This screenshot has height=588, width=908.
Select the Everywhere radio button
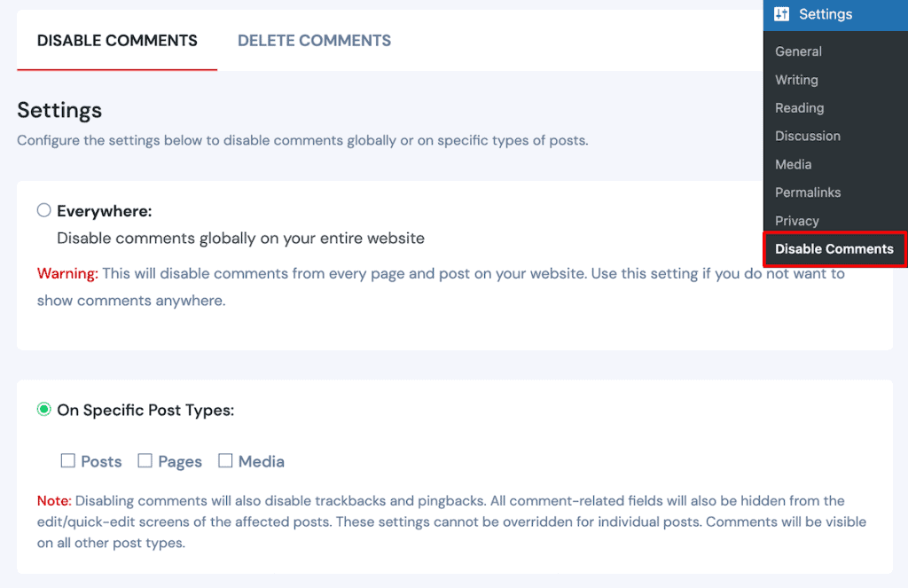click(x=43, y=209)
